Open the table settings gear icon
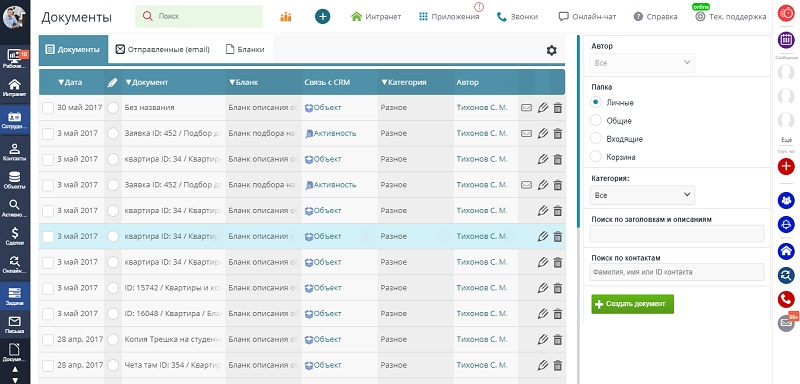Viewport: 800px width, 384px height. (x=551, y=50)
